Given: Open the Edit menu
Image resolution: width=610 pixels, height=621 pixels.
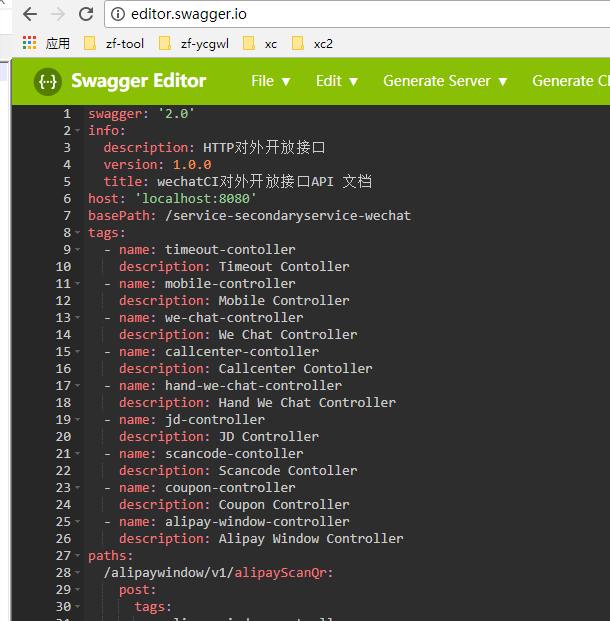Looking at the screenshot, I should coord(337,81).
